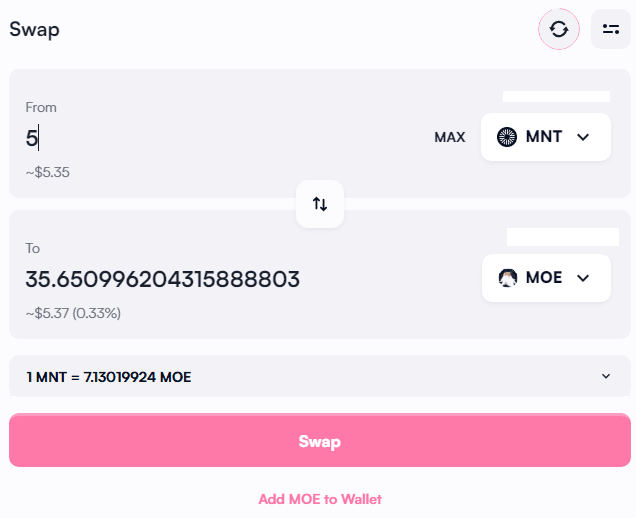Click the MOE token logo
This screenshot has width=636, height=518.
point(508,278)
